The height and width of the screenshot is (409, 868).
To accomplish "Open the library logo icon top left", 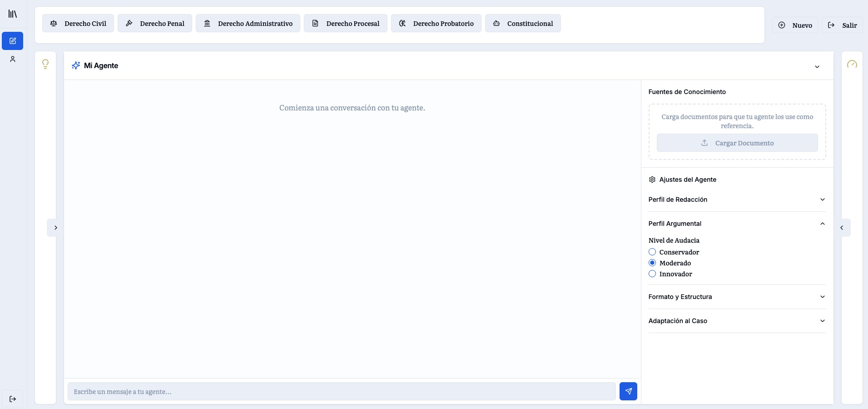I will click(x=12, y=14).
